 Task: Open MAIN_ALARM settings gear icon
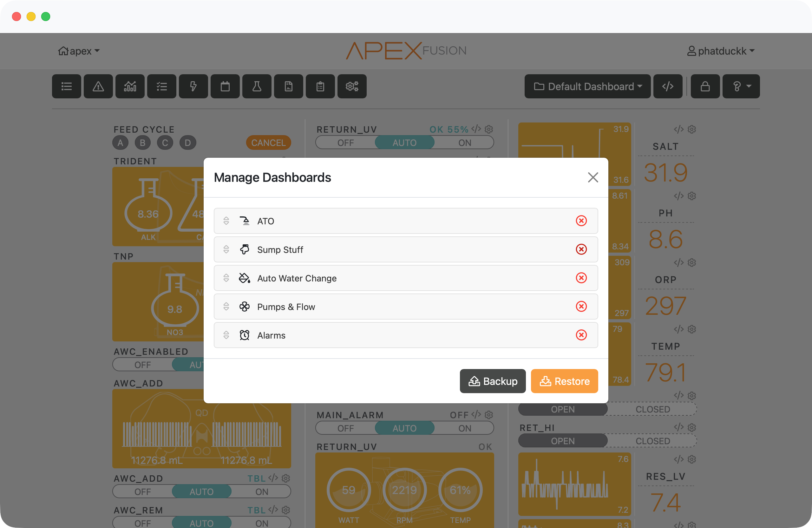[489, 415]
